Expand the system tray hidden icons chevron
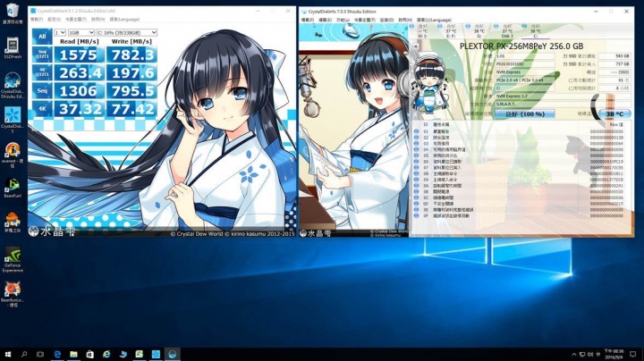 (x=573, y=354)
